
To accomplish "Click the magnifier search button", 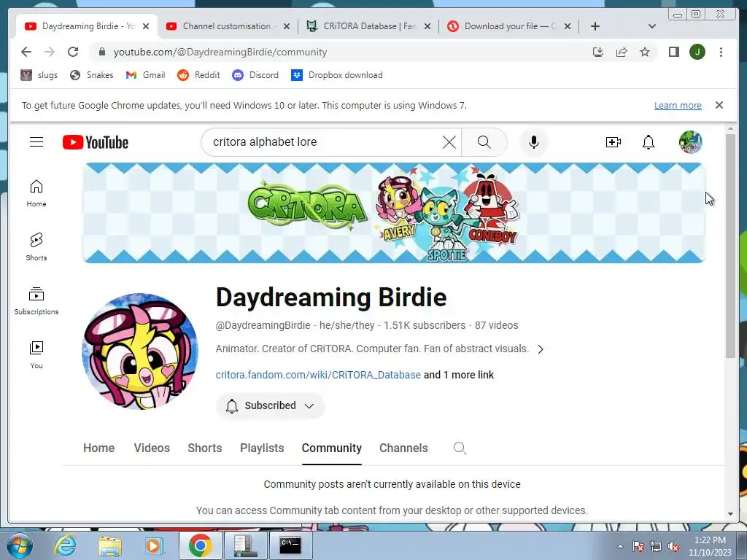I will pos(484,142).
